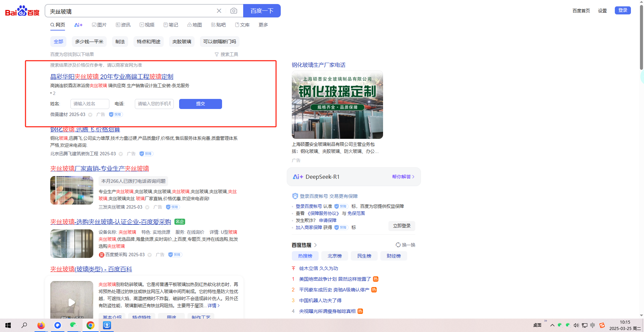Click the volume icon in the system tray
644x332 pixels.
(x=576, y=325)
